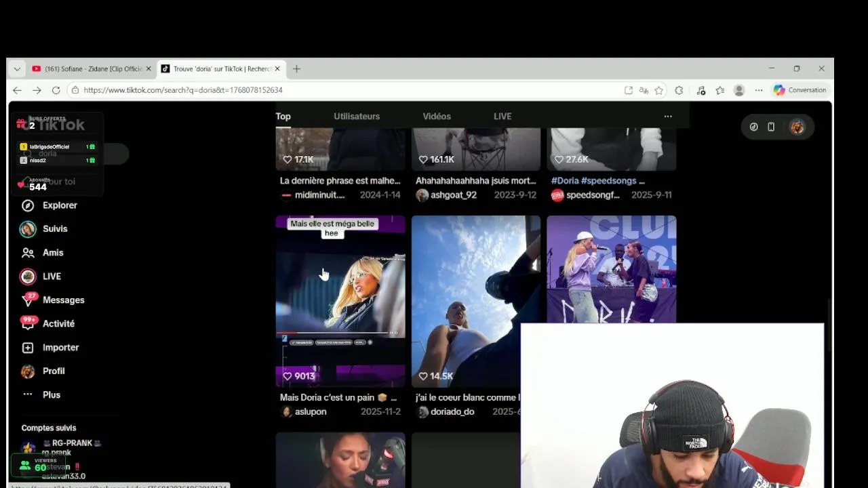This screenshot has height=488, width=868.
Task: Go forward in the browser
Action: (x=37, y=90)
